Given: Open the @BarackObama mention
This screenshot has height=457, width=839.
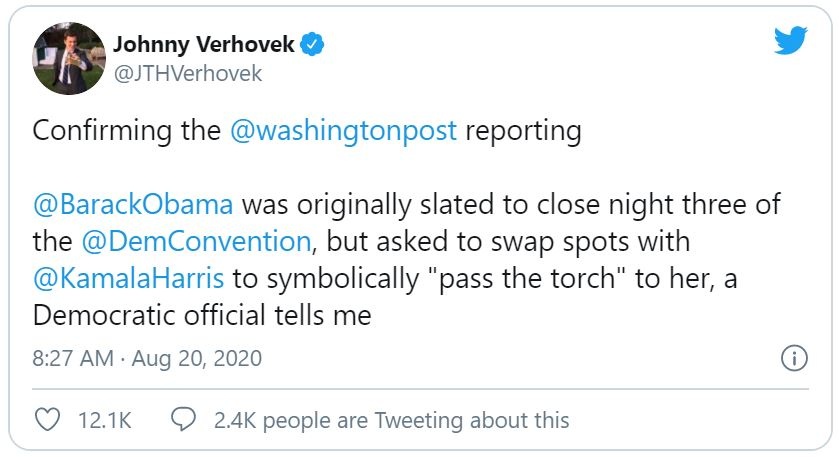Looking at the screenshot, I should [134, 204].
